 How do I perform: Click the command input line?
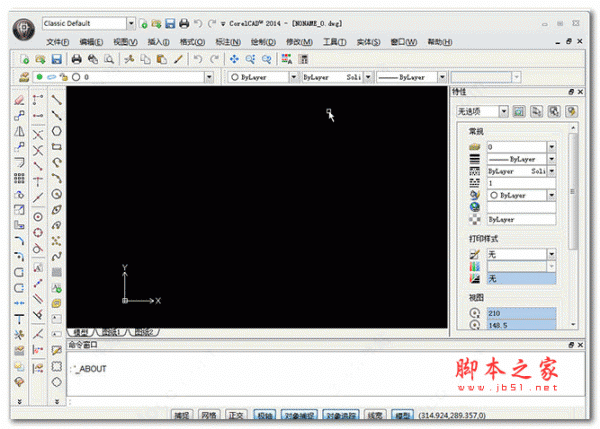click(325, 402)
